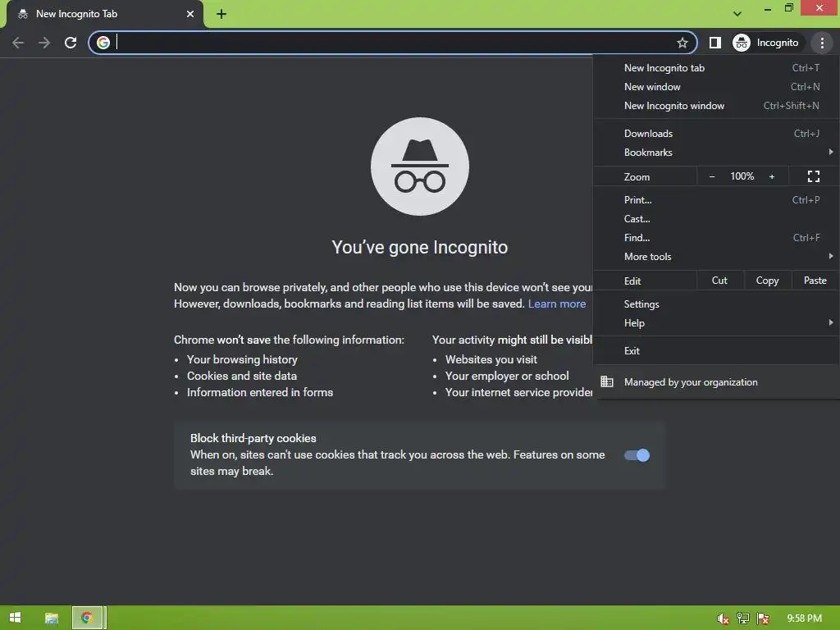The image size is (840, 630).
Task: Click the 100% zoom level value
Action: (x=742, y=176)
